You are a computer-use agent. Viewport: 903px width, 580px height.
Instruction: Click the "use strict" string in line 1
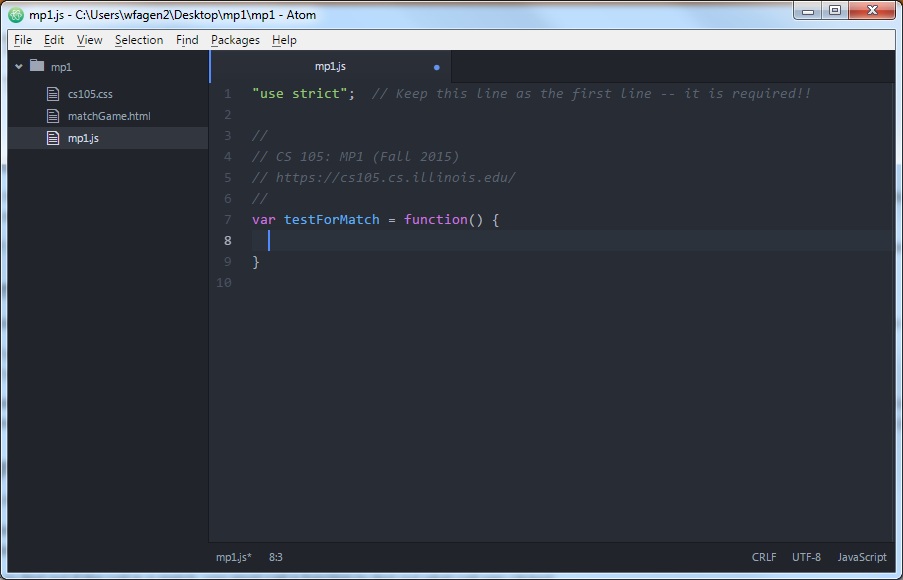point(300,93)
